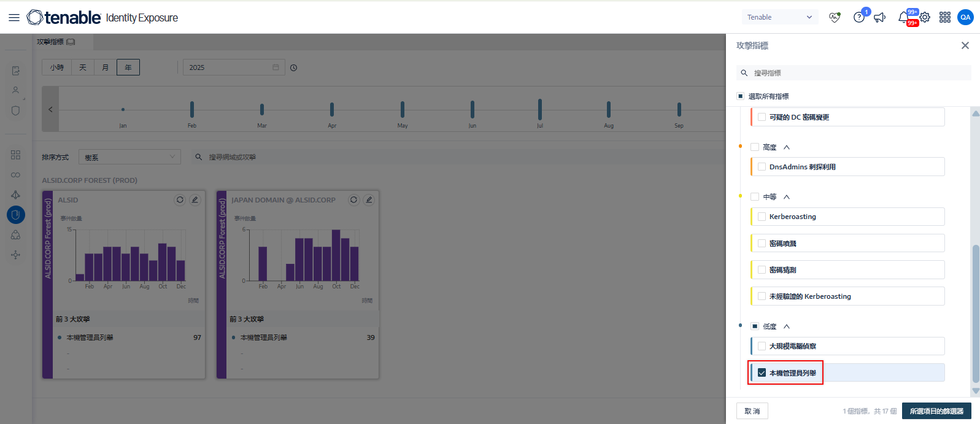Select the 小時 time range tab
Image resolution: width=980 pixels, height=424 pixels.
pyautogui.click(x=57, y=67)
